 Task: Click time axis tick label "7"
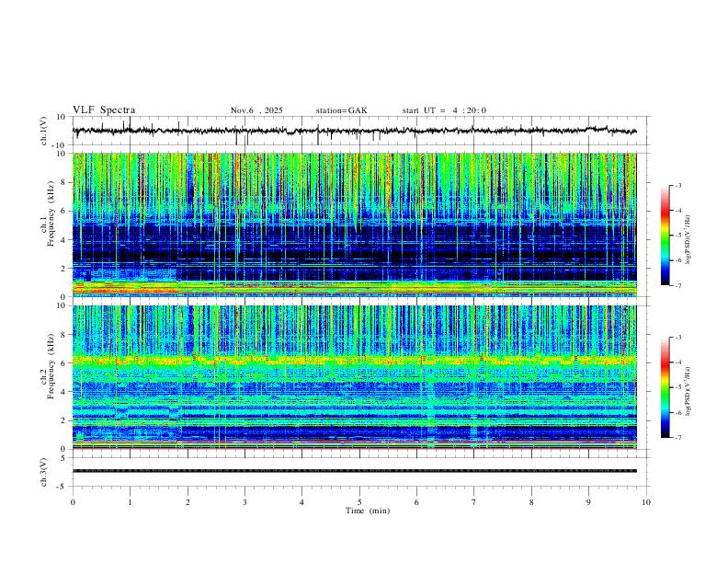click(474, 502)
